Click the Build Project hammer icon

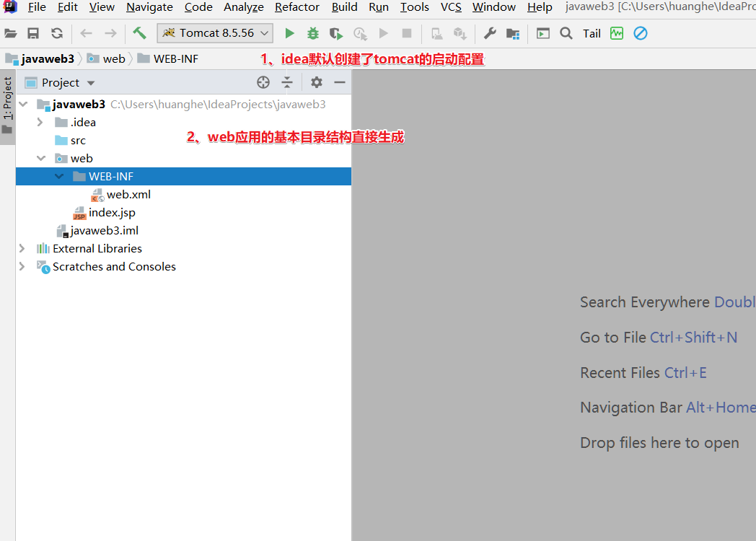(139, 33)
